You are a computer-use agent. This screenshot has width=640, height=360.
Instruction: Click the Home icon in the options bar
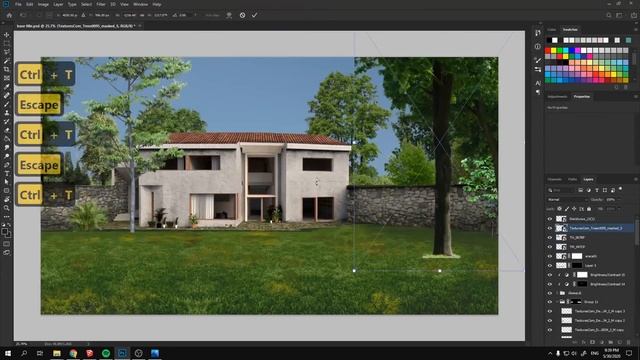9,15
